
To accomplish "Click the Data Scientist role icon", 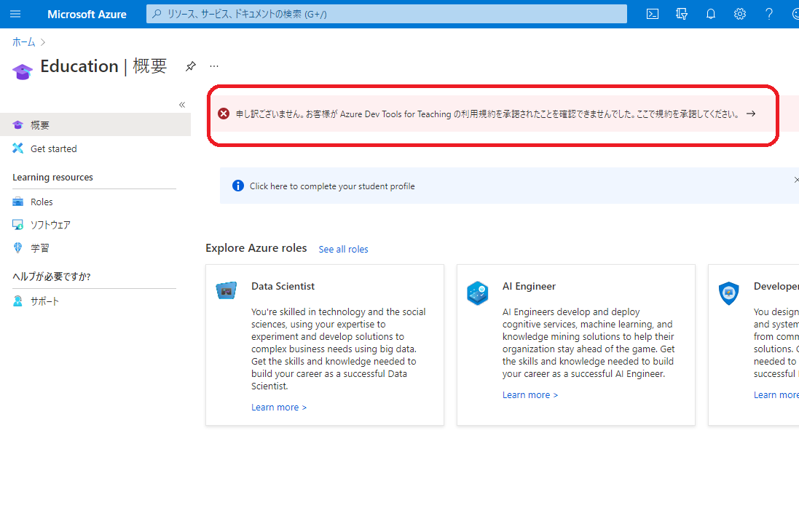I will (227, 290).
